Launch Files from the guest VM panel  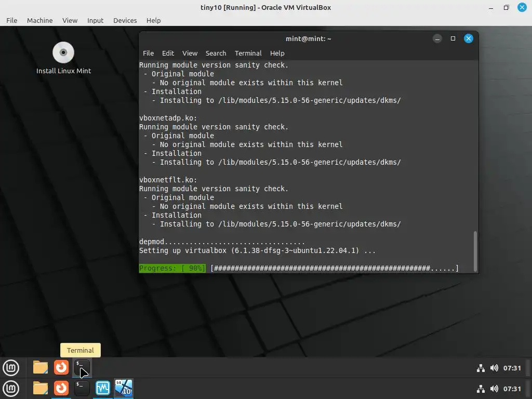(x=41, y=367)
